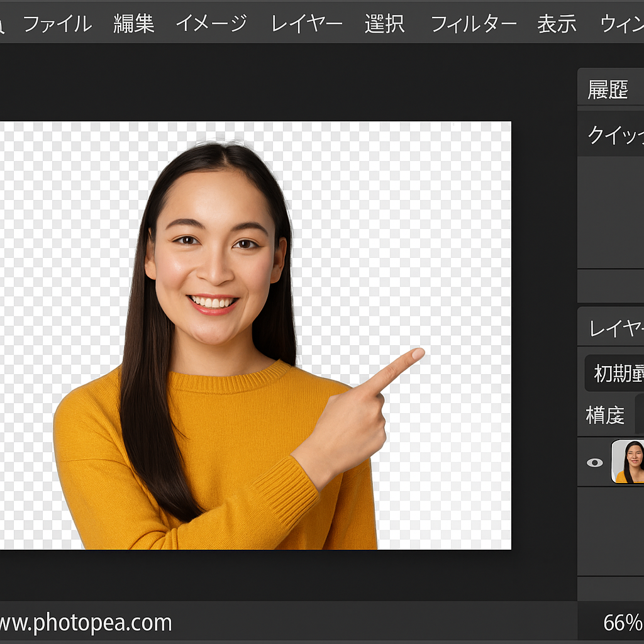Toggle the layer's eye visibility icon
The width and height of the screenshot is (644, 644).
(x=594, y=462)
